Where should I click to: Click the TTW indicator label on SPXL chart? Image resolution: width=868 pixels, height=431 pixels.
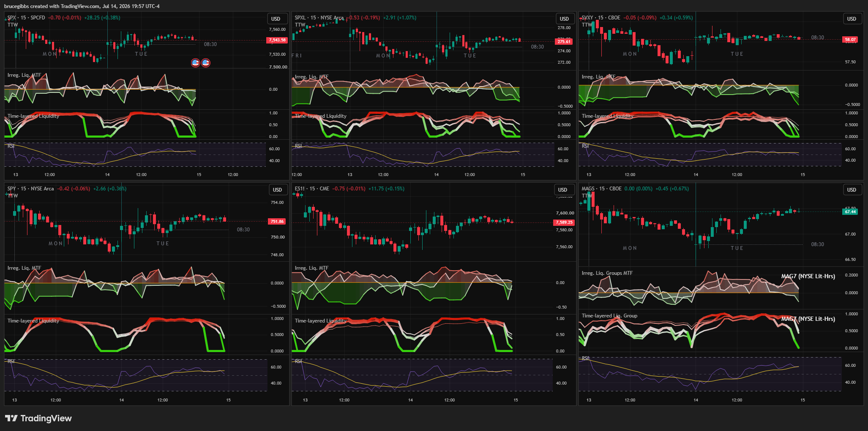tap(300, 25)
